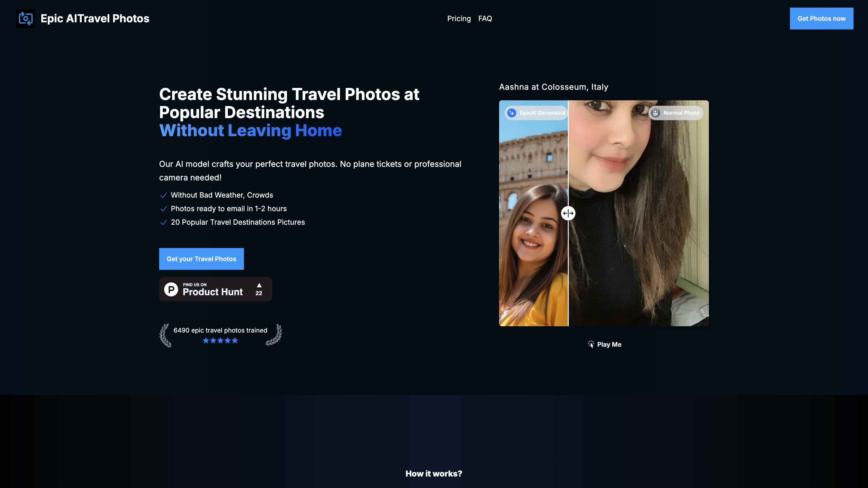868x488 pixels.
Task: Select the Product Hunt P icon
Action: point(171,289)
